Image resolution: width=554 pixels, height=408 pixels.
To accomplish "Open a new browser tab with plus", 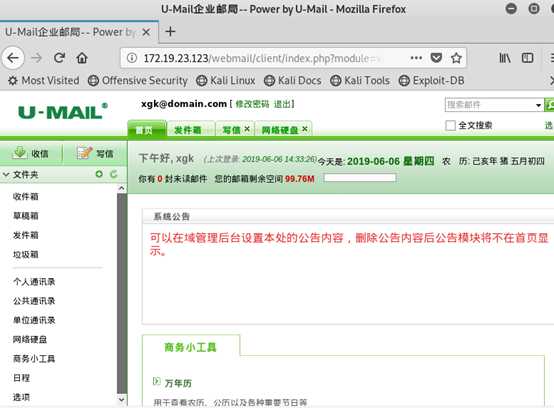I will [170, 32].
